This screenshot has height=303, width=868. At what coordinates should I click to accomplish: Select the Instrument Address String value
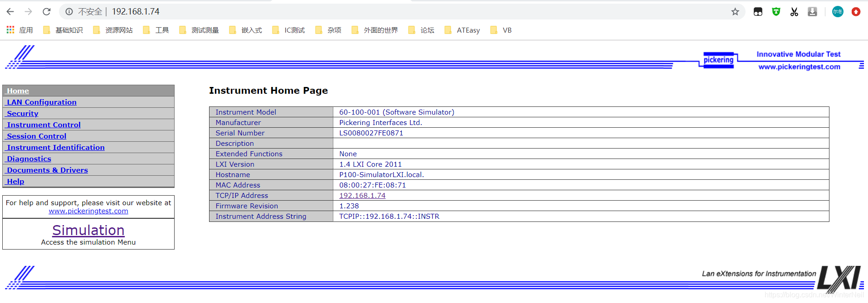[x=389, y=216]
